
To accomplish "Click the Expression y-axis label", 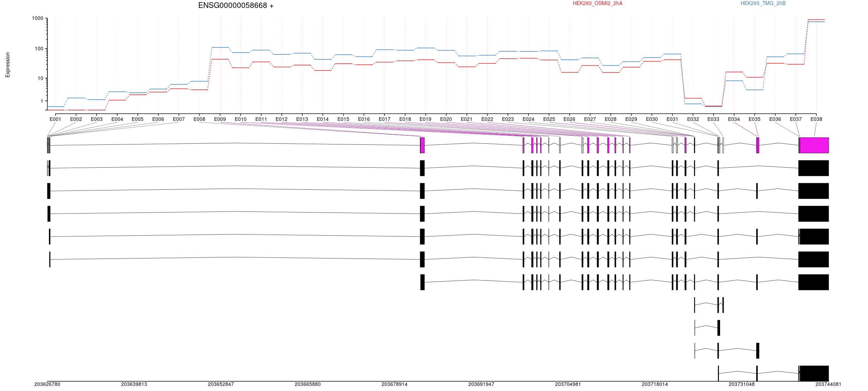I will pyautogui.click(x=8, y=64).
